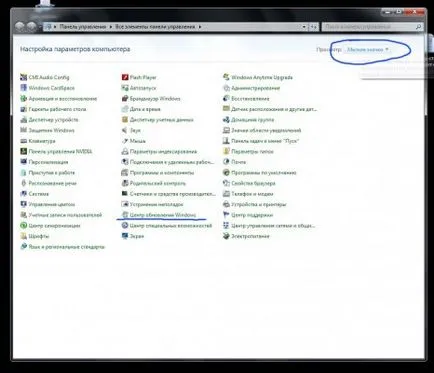Open Значки области уведомлений link
The width and height of the screenshot is (434, 373).
pos(266,130)
